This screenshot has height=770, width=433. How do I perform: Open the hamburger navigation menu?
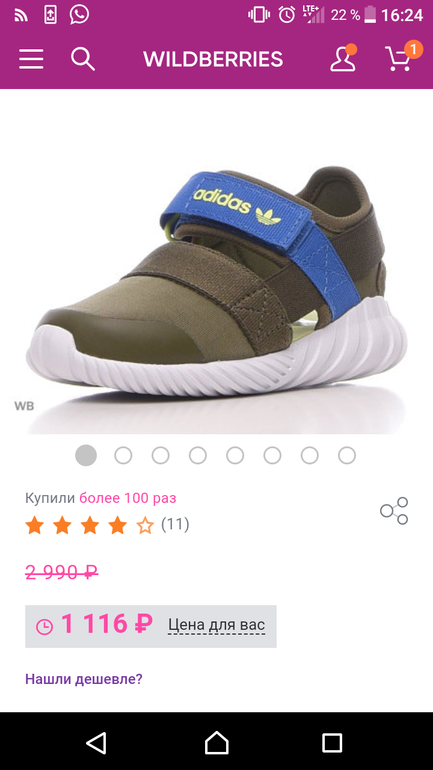coord(31,59)
